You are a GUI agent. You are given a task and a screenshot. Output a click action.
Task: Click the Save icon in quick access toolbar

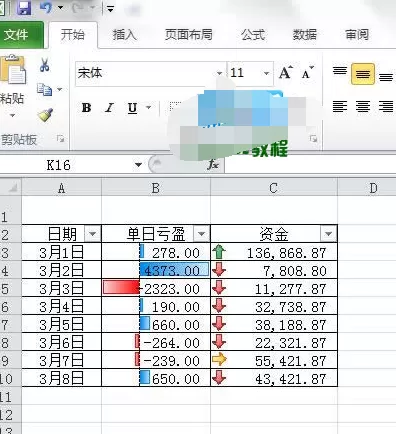coord(24,7)
